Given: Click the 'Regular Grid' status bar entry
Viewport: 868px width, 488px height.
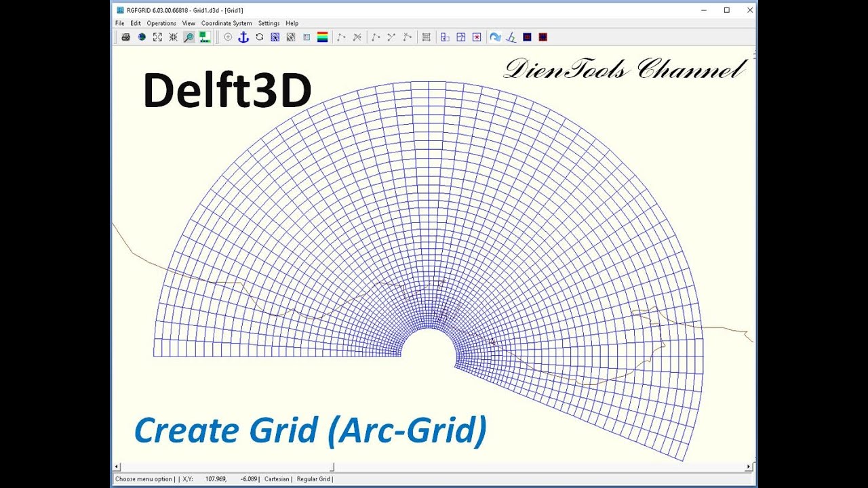Looking at the screenshot, I should point(313,479).
